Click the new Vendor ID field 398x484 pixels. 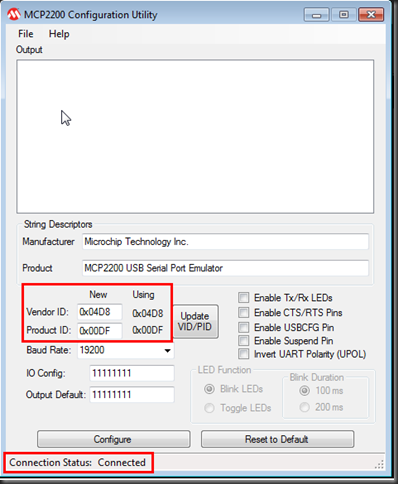coord(100,312)
